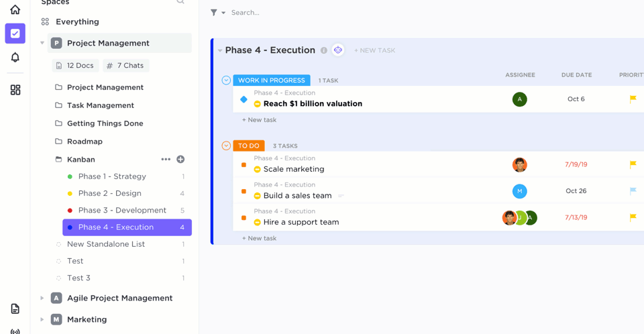
Task: Click the filter funnel icon
Action: pos(214,13)
